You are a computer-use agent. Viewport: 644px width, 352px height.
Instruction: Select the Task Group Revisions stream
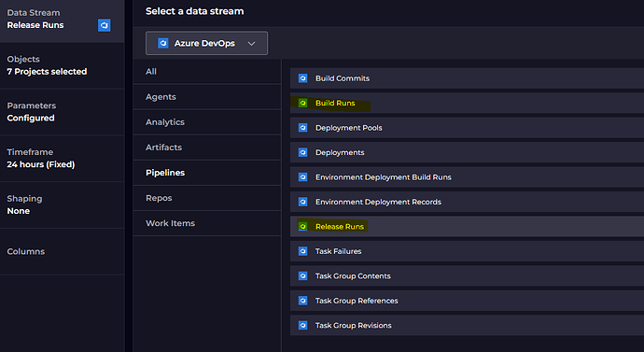coord(467,325)
